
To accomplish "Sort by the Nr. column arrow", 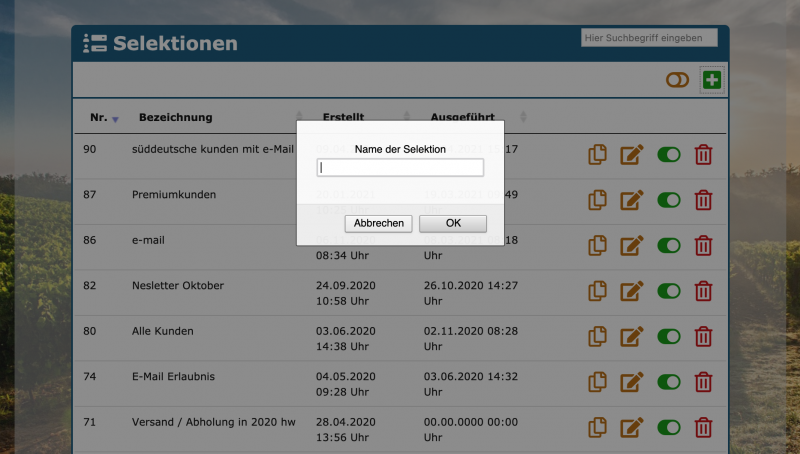I will coord(115,119).
